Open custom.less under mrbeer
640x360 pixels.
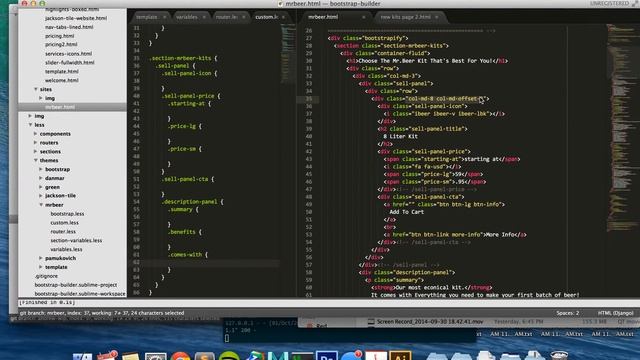point(64,222)
